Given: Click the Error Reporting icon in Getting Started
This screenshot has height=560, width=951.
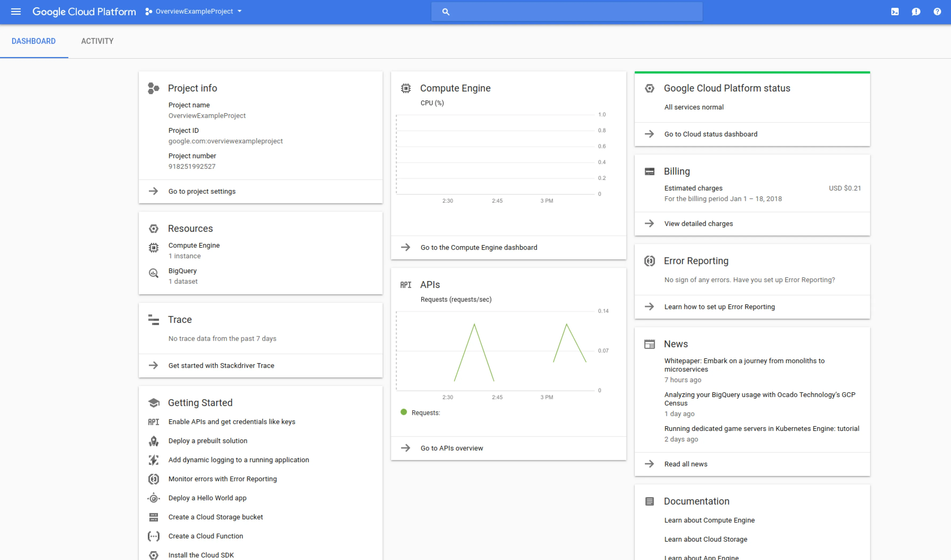Looking at the screenshot, I should 153,479.
